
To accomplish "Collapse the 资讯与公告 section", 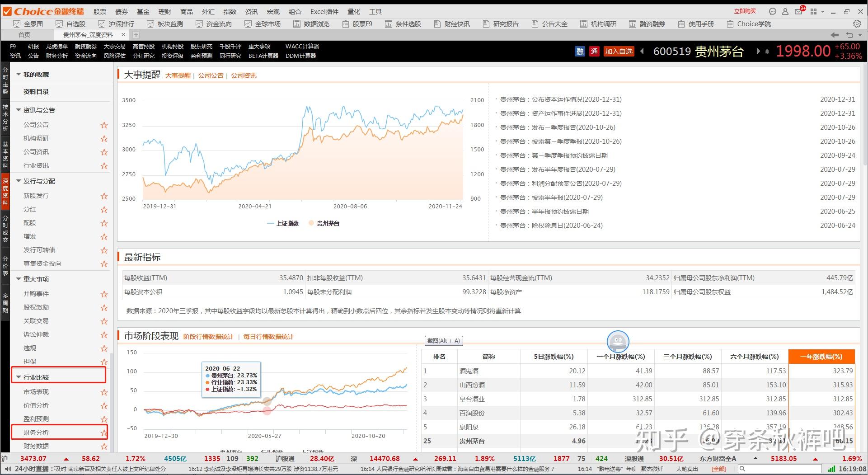I will [19, 110].
